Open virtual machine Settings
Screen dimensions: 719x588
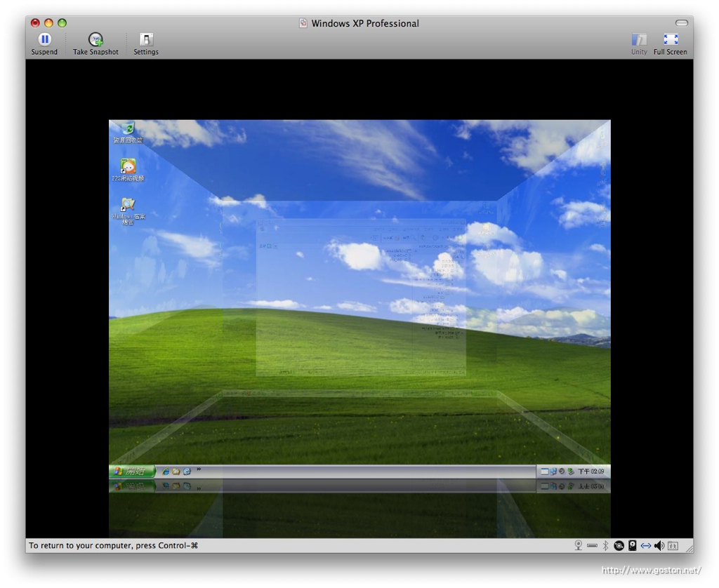[146, 44]
